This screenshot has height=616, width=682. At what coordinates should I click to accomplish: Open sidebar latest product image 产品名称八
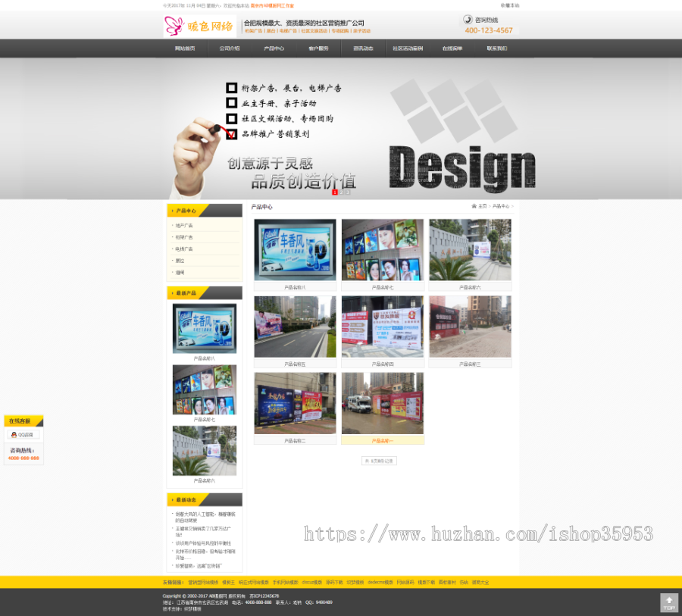pos(205,328)
